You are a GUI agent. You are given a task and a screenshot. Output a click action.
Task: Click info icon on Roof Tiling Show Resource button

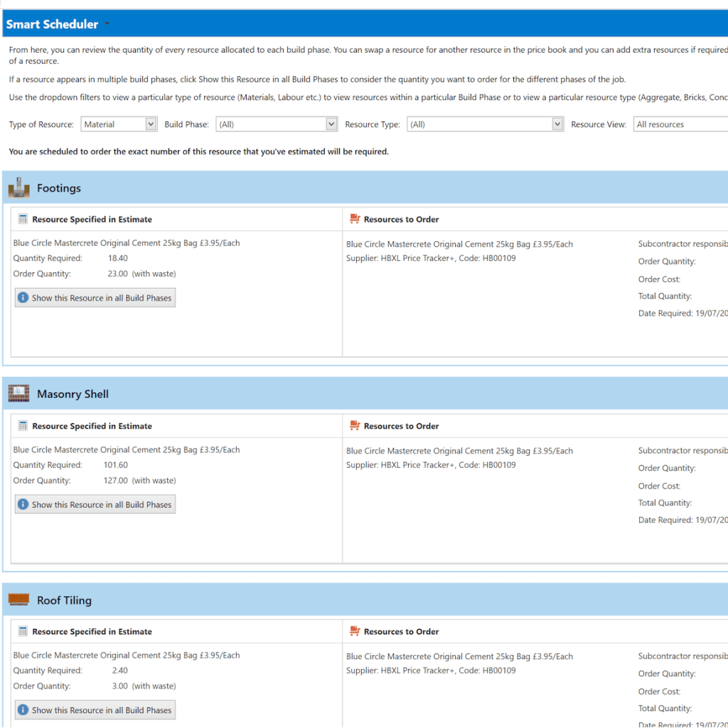[x=23, y=710]
